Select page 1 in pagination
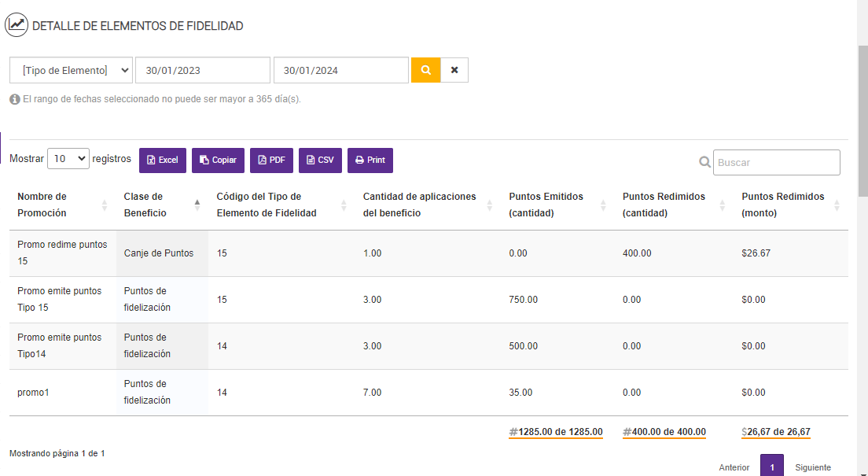The width and height of the screenshot is (868, 476). coord(772,467)
